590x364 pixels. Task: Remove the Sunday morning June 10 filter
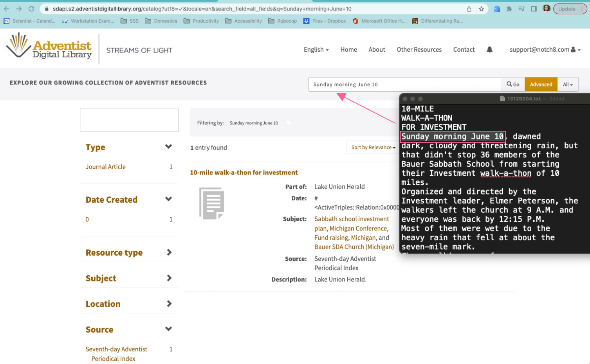pos(288,123)
